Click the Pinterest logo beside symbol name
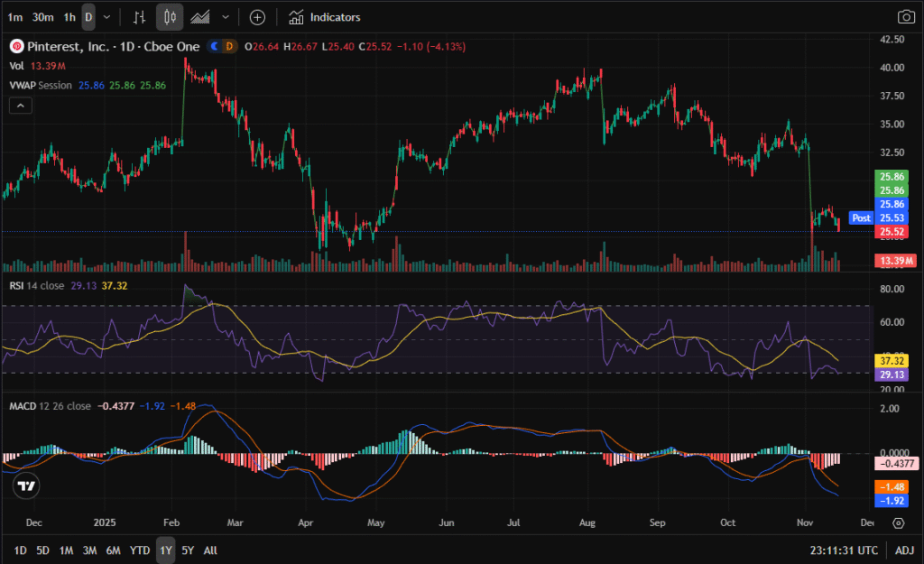 (x=15, y=46)
